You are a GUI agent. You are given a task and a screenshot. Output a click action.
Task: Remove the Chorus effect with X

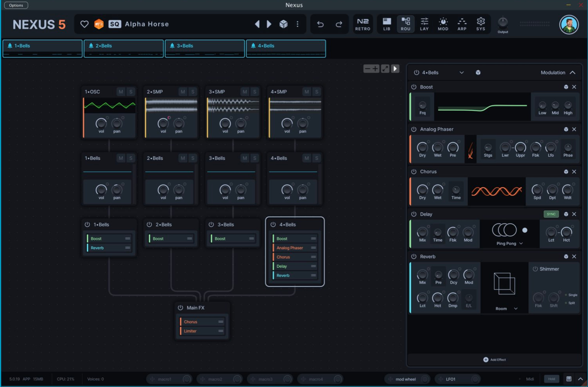coord(574,171)
